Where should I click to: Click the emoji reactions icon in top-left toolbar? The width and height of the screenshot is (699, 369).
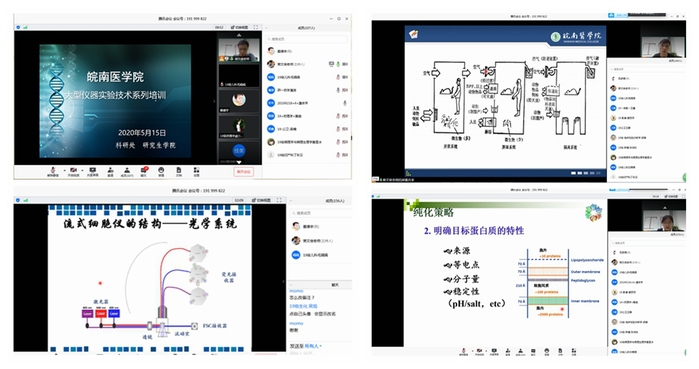click(161, 172)
